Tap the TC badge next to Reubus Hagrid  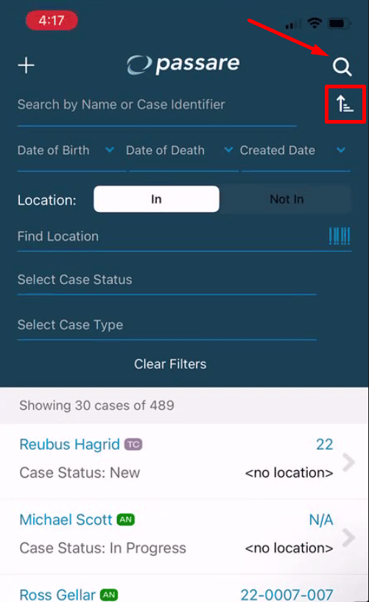tap(133, 445)
